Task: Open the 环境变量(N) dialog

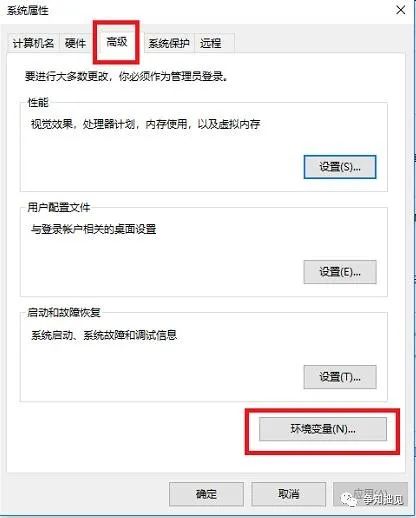Action: (323, 429)
